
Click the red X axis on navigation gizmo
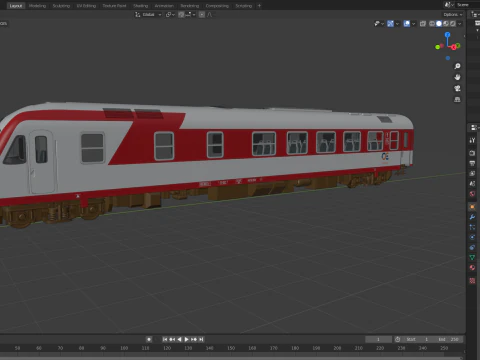point(454,47)
